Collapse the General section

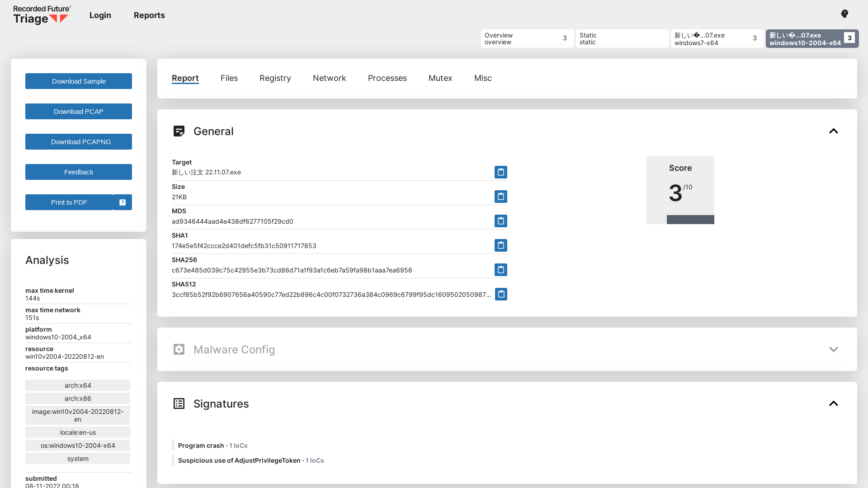(x=833, y=131)
